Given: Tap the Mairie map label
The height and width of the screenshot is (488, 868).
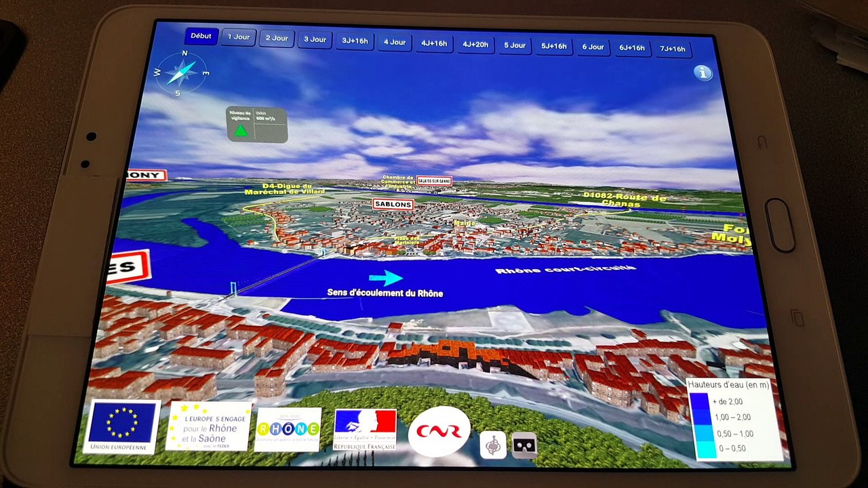Looking at the screenshot, I should tap(465, 222).
